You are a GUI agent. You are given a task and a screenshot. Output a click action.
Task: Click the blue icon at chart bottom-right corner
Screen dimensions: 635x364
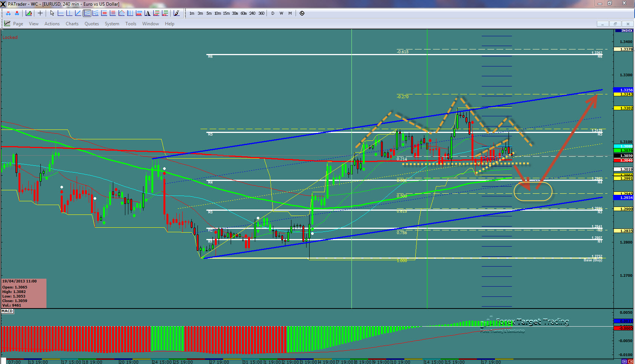click(x=624, y=362)
